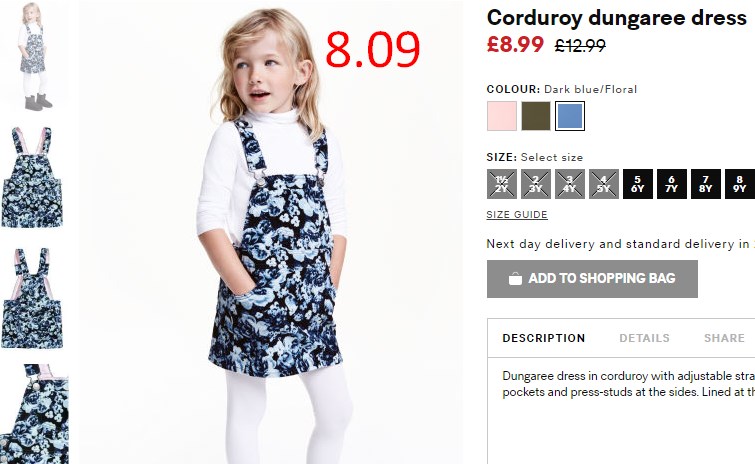
Task: Click the unavailable 2-3Y size box
Action: tap(535, 184)
